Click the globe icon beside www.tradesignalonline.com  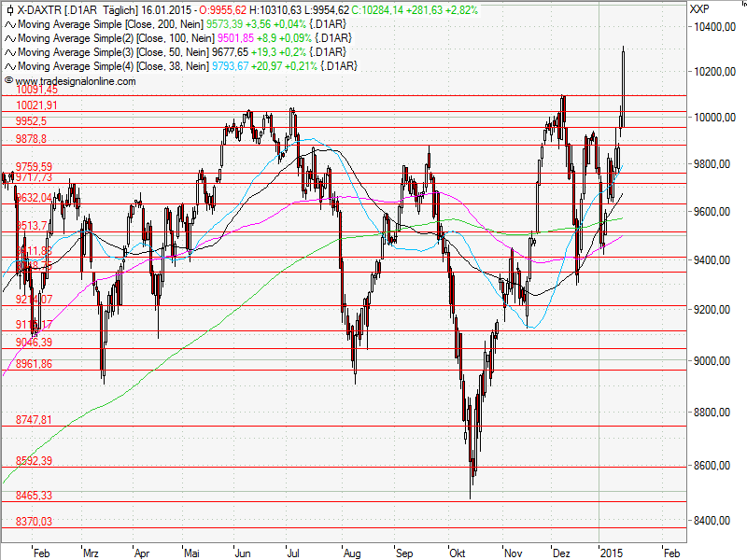tap(8, 82)
